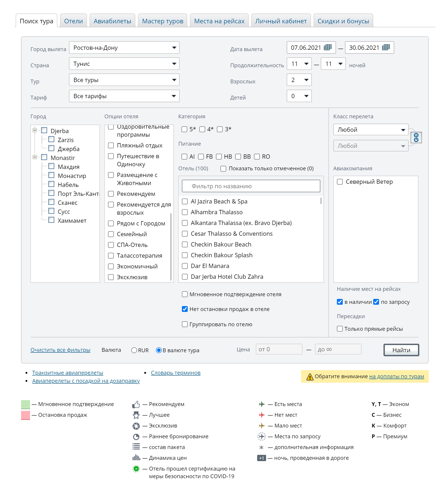This screenshot has width=448, height=501.
Task: Click the Места по запросу plane icon
Action: (262, 436)
